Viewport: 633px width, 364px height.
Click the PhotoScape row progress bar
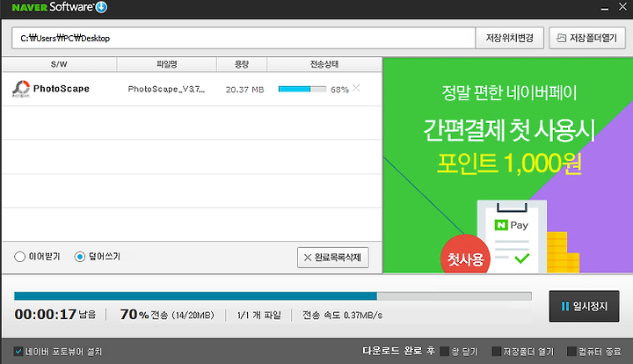(302, 89)
